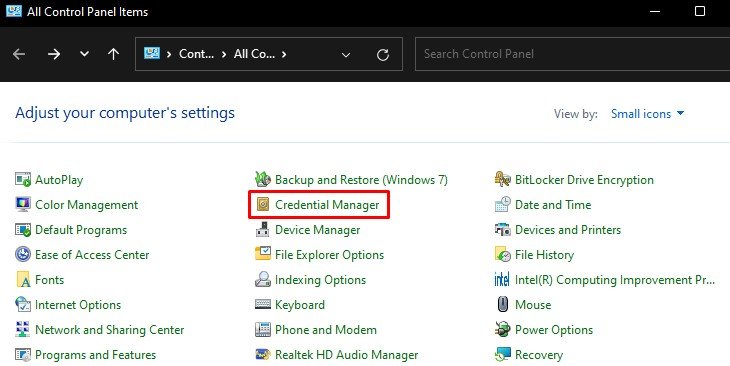
Task: Click the Back navigation arrow
Action: point(19,54)
